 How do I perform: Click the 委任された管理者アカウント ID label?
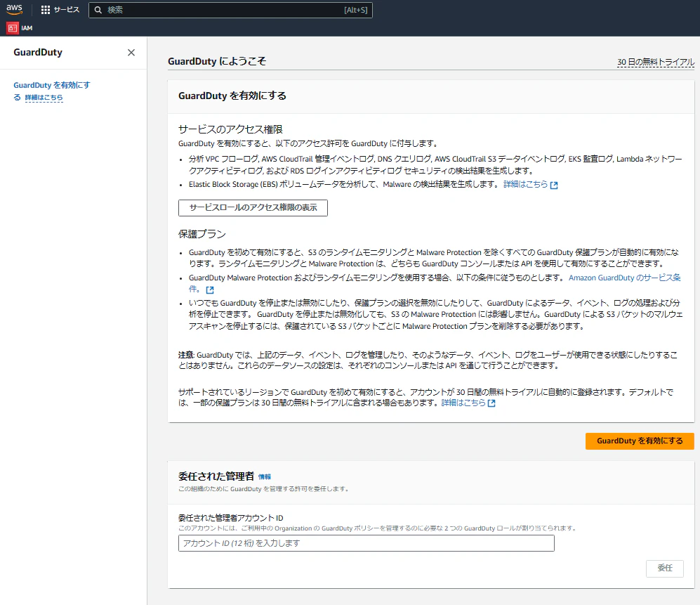click(231, 518)
